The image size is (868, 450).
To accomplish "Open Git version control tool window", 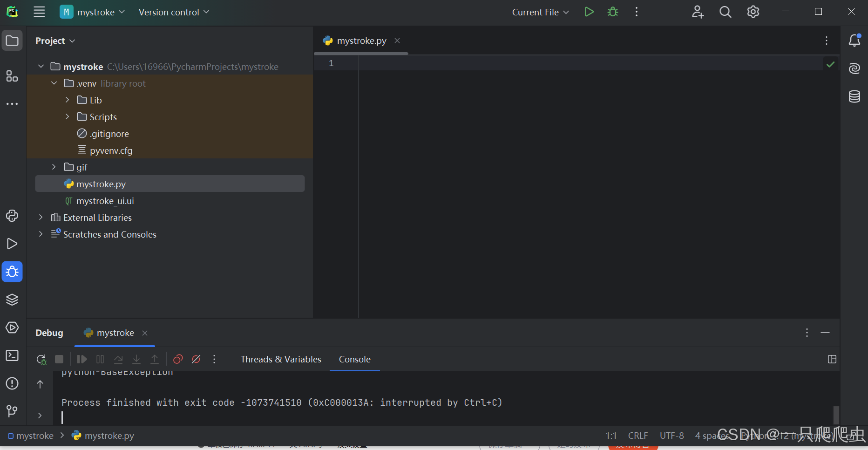I will point(12,411).
